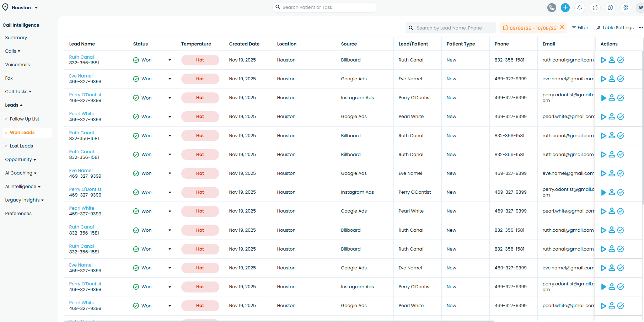This screenshot has height=322, width=644.
Task: Click the sync refresh icon in header
Action: 595,7
